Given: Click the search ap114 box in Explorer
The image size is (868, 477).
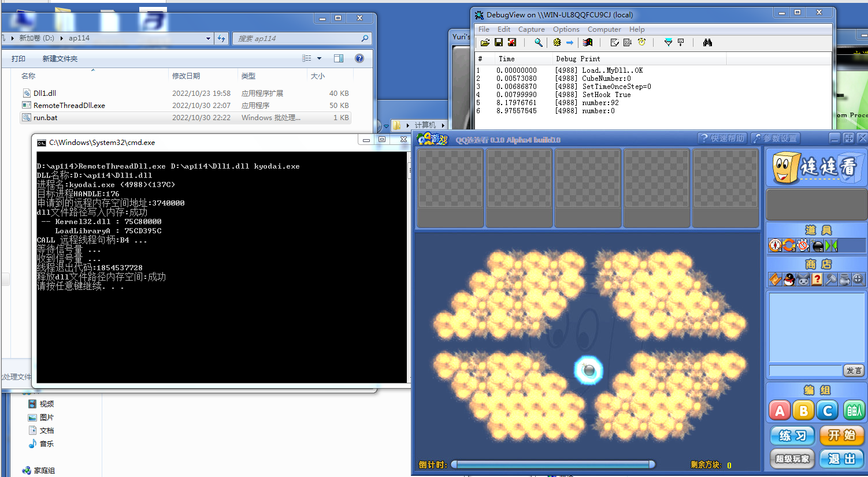Looking at the screenshot, I should (x=302, y=39).
